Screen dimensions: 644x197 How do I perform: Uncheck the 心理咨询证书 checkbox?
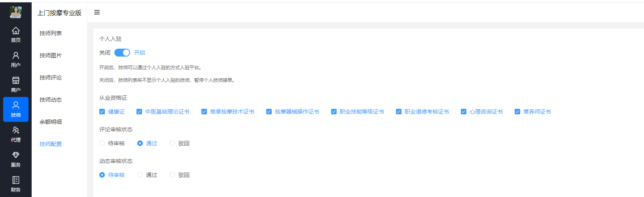pyautogui.click(x=464, y=112)
